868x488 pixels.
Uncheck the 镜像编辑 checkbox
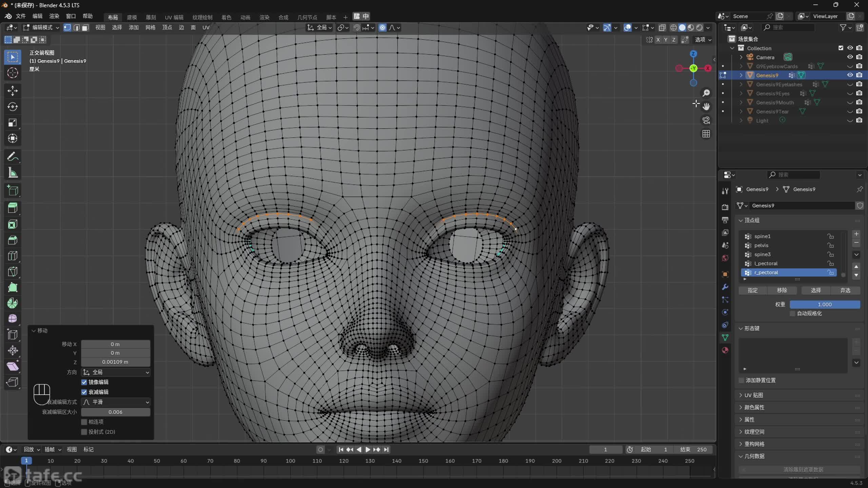84,382
